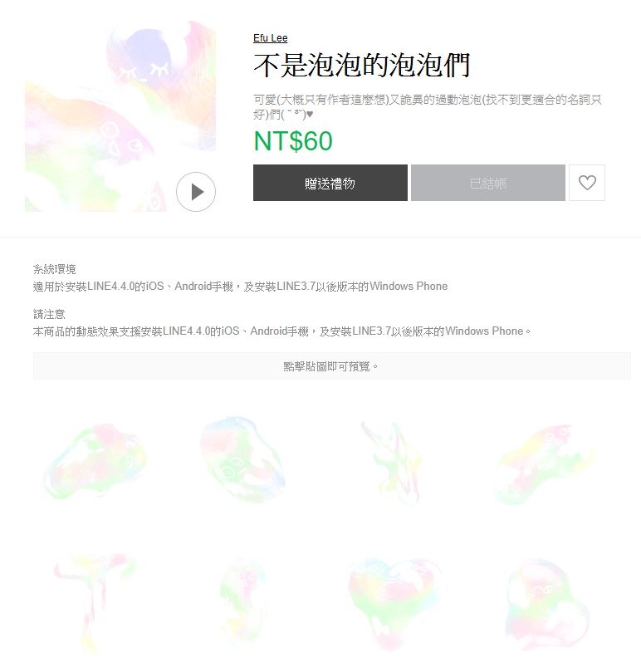Preview the last sticker in bottom row
641x672 pixels.
(546, 603)
